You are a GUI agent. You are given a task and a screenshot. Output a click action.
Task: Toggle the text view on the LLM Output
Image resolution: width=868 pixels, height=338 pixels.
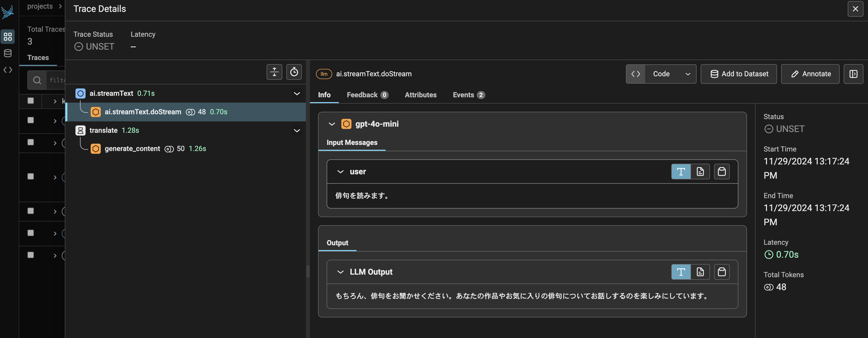[x=681, y=272]
